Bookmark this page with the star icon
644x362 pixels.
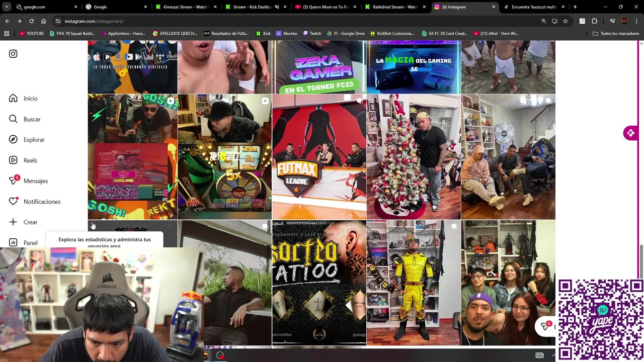[566, 21]
